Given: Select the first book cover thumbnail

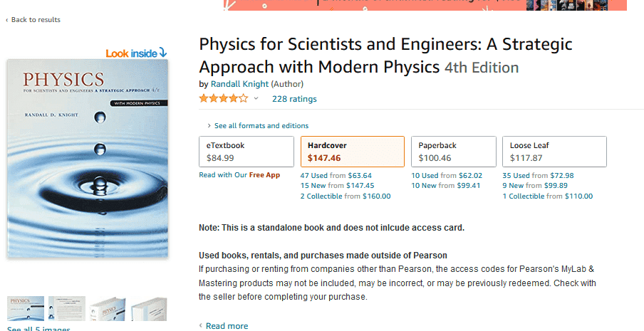Looking at the screenshot, I should pos(26,308).
